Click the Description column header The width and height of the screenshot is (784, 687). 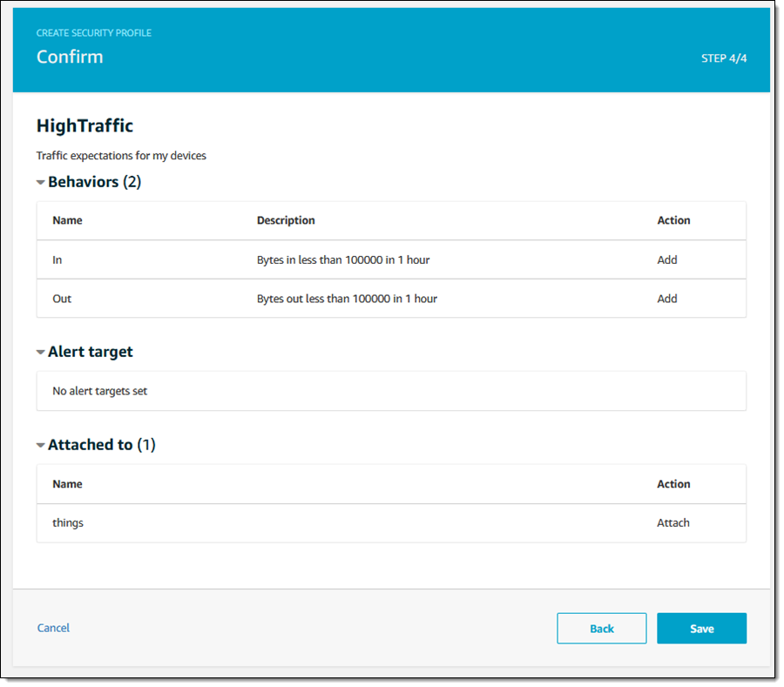pos(286,220)
